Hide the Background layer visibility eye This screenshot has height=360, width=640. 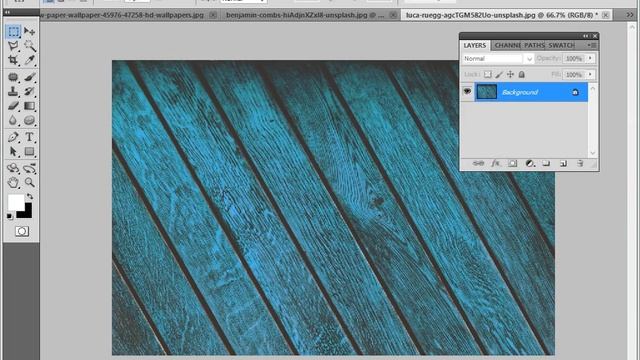pos(467,92)
